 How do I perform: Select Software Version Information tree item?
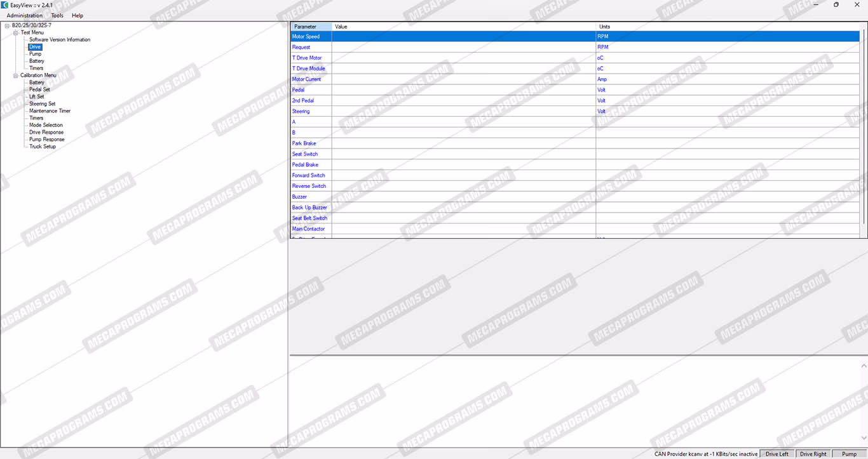[x=60, y=40]
